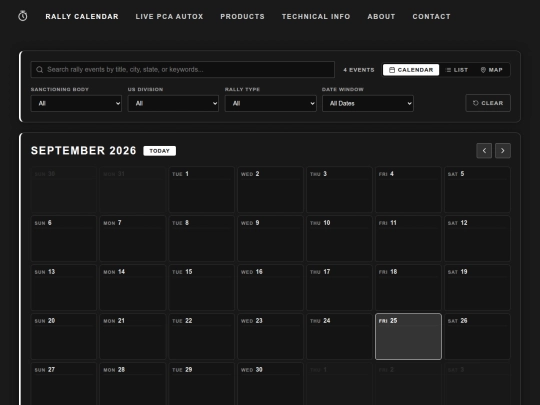Select Tuesday September 22 cell
540x405 pixels.
[x=201, y=336]
